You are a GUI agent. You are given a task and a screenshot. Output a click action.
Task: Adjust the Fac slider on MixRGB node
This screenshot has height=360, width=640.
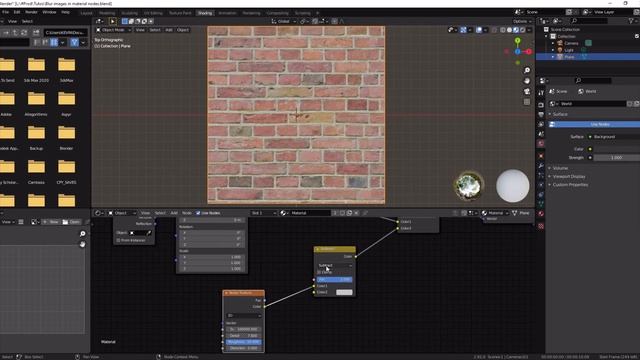[335, 280]
